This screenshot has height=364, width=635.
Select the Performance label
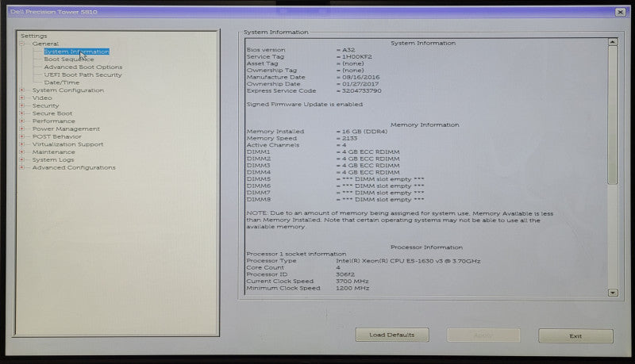[53, 121]
